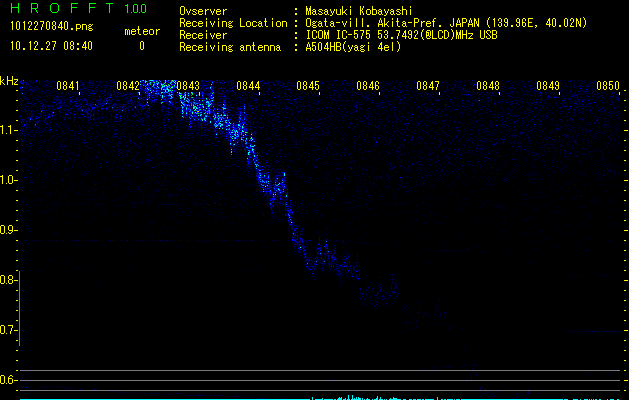Image resolution: width=629 pixels, height=400 pixels.
Task: Click the Receiving Location label
Action: click(233, 23)
